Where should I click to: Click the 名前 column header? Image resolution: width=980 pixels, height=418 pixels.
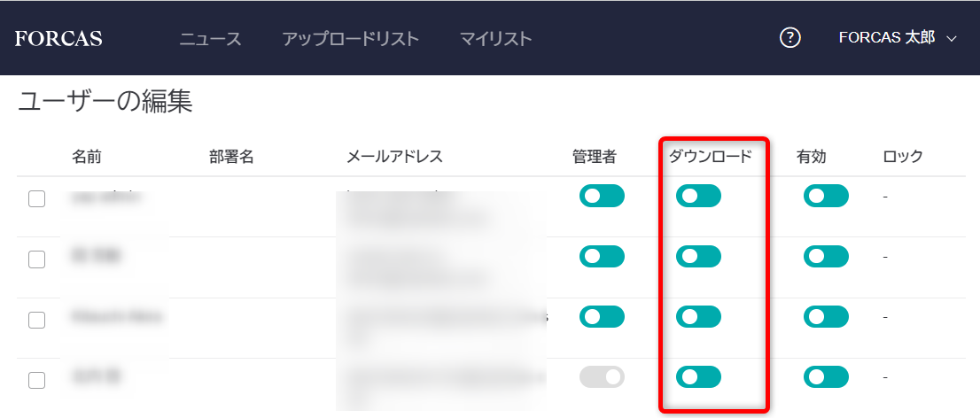coord(87,157)
